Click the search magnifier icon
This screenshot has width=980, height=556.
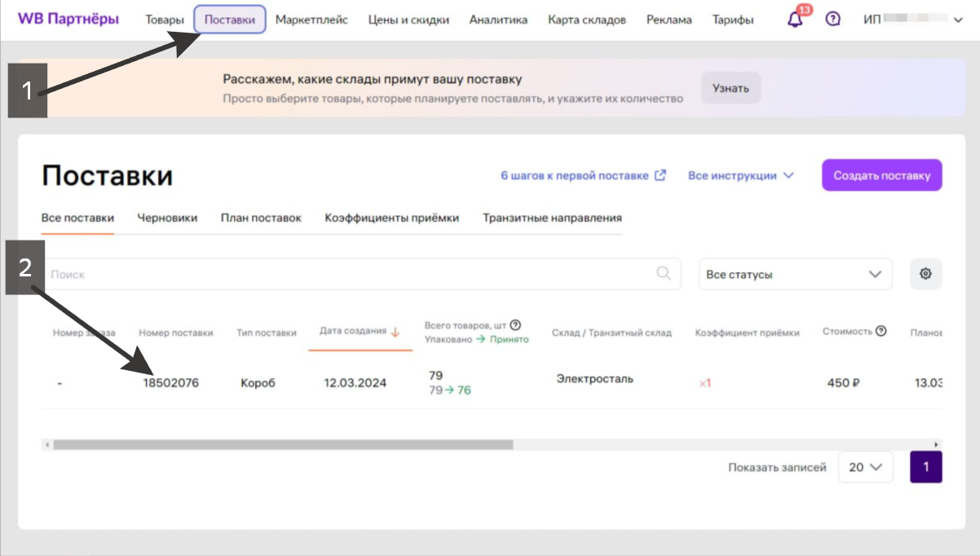coord(664,273)
